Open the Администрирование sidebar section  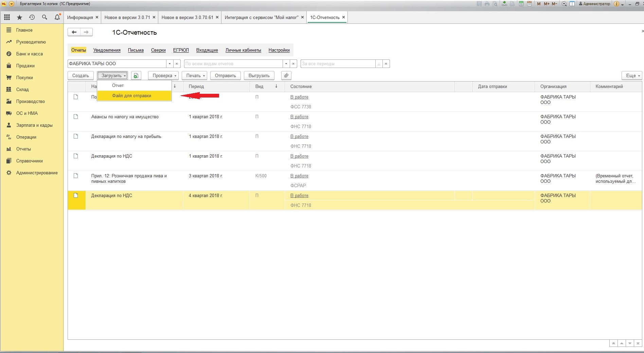tap(32, 173)
